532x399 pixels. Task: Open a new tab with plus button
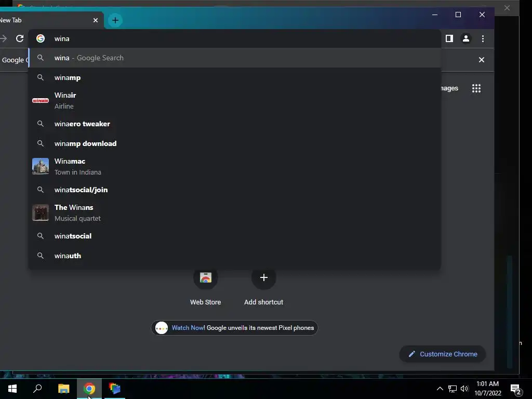pyautogui.click(x=115, y=20)
